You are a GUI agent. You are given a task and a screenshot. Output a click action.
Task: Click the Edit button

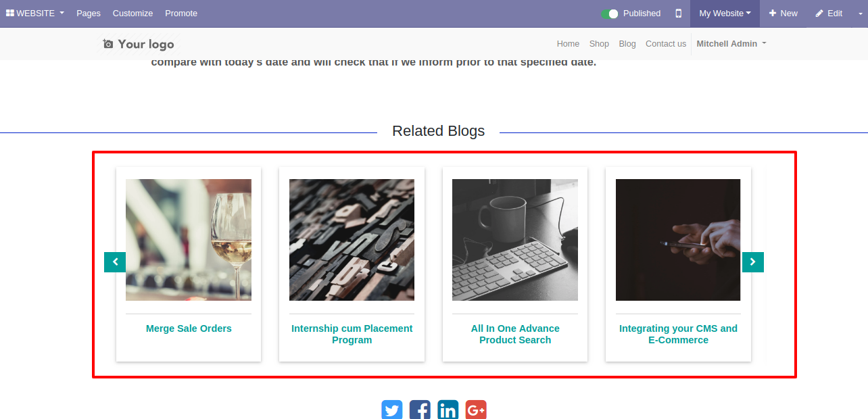[829, 14]
